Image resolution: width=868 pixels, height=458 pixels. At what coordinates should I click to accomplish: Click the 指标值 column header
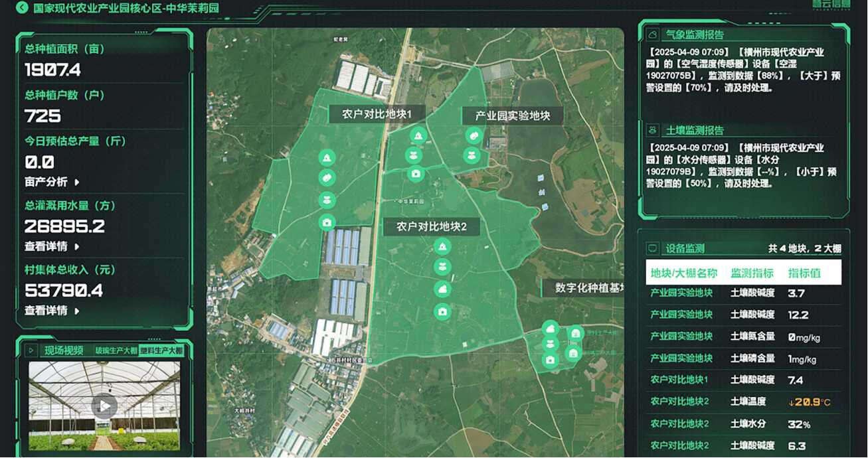[804, 273]
